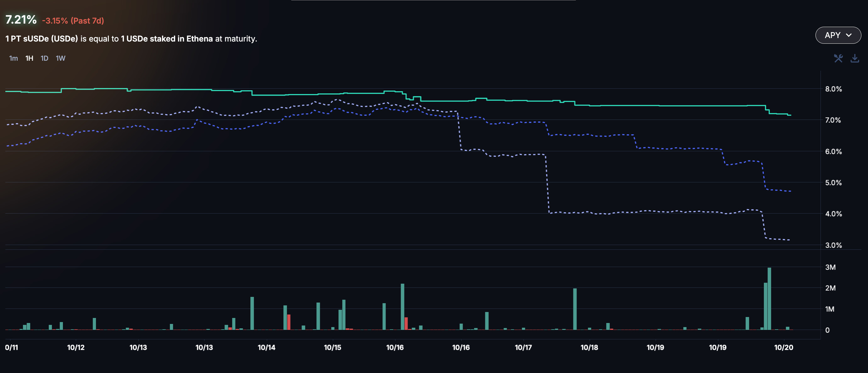Click the 3.0% y-axis label
Screen dimensions: 868x373
pos(833,245)
